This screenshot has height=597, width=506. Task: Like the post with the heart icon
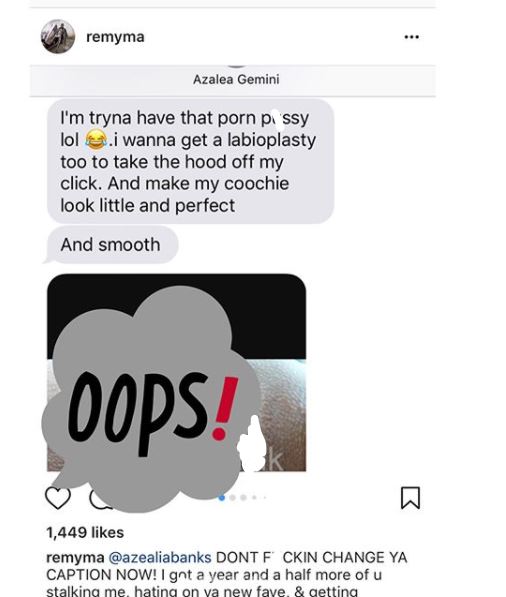(58, 498)
